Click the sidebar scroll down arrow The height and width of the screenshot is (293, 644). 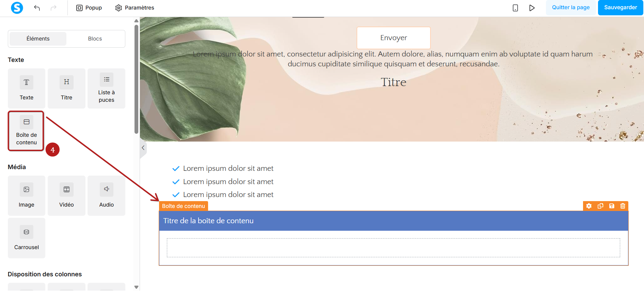[136, 287]
